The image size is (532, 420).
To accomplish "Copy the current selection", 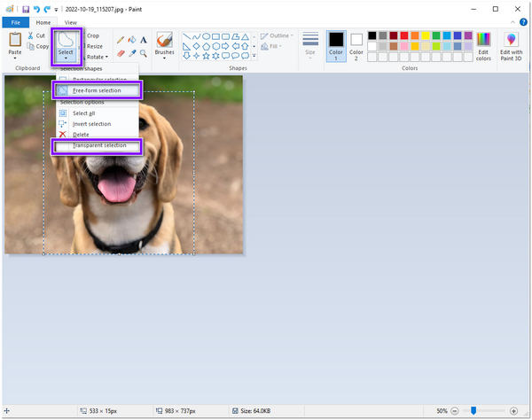I will pyautogui.click(x=38, y=46).
